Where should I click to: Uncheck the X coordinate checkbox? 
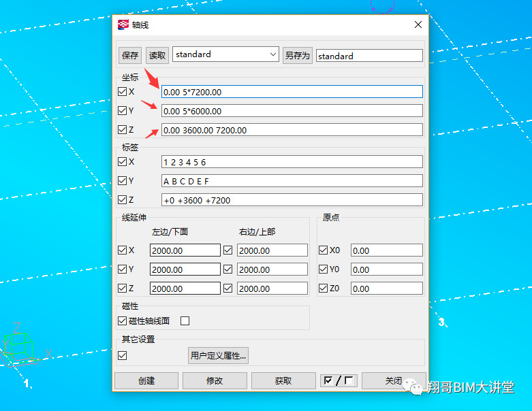(x=123, y=91)
